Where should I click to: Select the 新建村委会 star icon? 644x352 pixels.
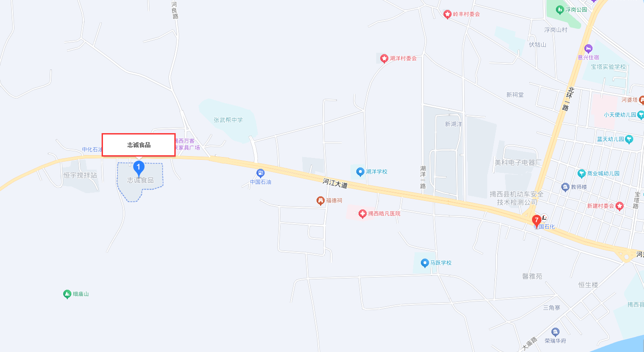coord(619,206)
